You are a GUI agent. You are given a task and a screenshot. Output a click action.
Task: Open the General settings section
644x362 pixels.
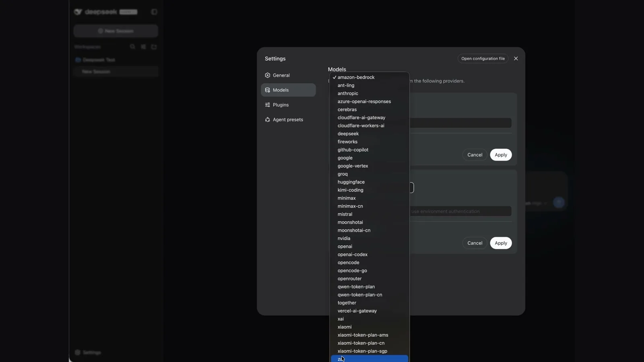coord(288,75)
